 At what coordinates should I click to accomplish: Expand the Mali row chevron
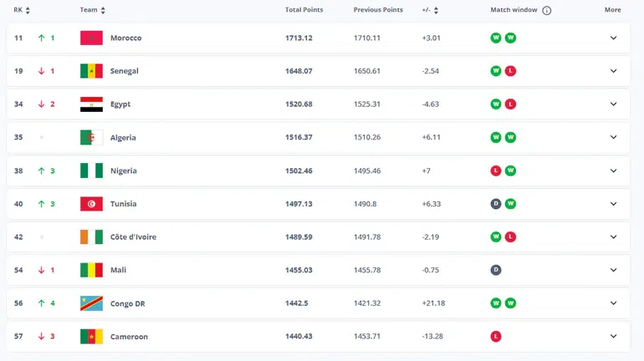click(613, 270)
